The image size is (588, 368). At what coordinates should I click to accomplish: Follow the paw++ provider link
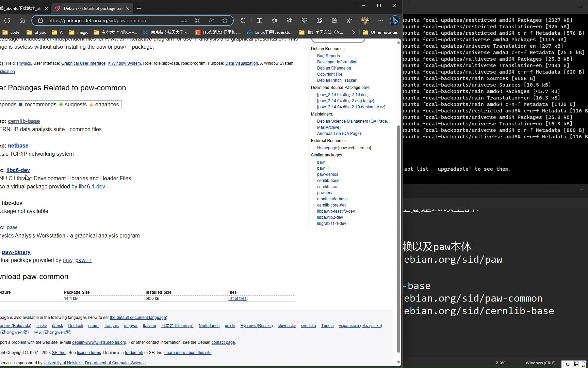coord(83,260)
